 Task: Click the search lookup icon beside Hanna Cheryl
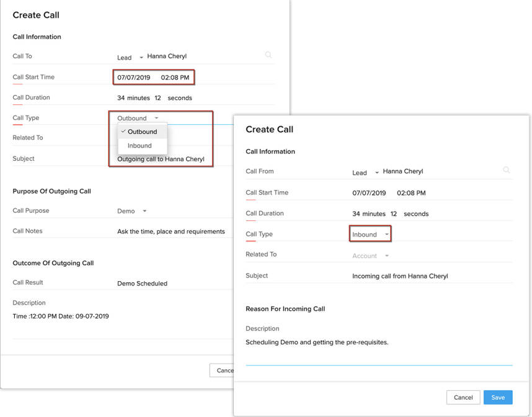tap(268, 55)
